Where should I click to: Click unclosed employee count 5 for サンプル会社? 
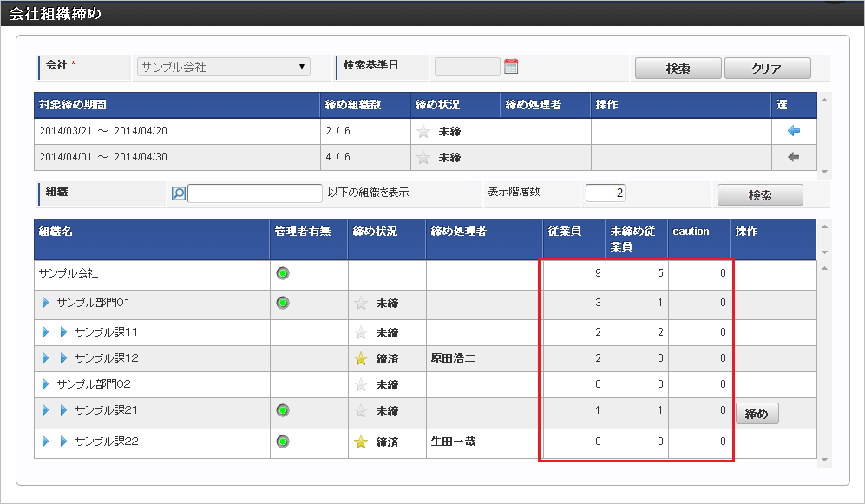[x=660, y=273]
